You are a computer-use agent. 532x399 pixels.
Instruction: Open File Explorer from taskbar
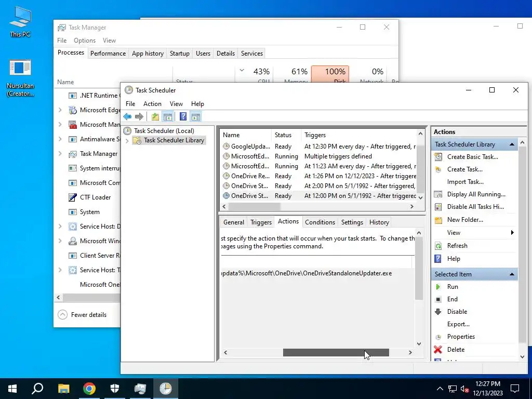point(63,389)
